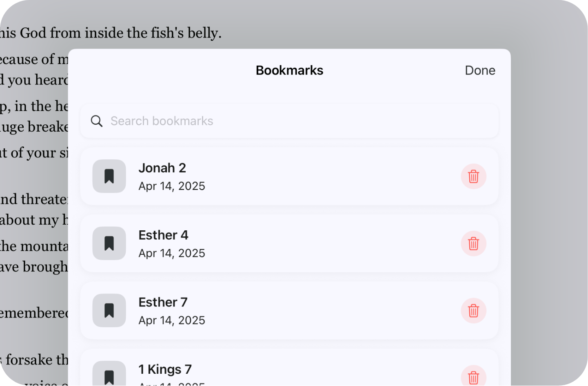Select the Esther 7 Apr 14 date
This screenshot has width=588, height=386.
pyautogui.click(x=172, y=321)
